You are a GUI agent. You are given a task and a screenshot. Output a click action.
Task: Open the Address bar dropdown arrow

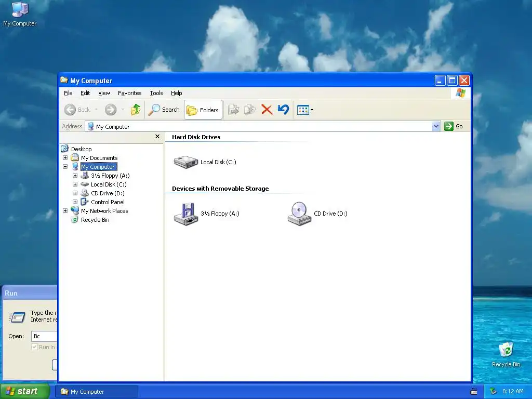click(x=436, y=127)
